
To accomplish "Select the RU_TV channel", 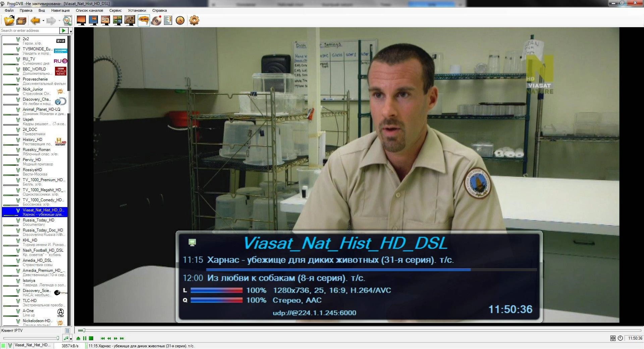I will click(x=35, y=61).
